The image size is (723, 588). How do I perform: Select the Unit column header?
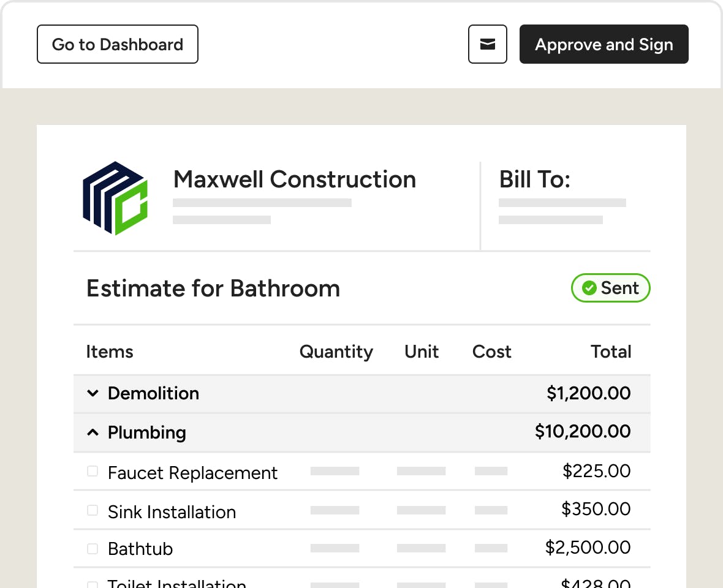pyautogui.click(x=422, y=352)
